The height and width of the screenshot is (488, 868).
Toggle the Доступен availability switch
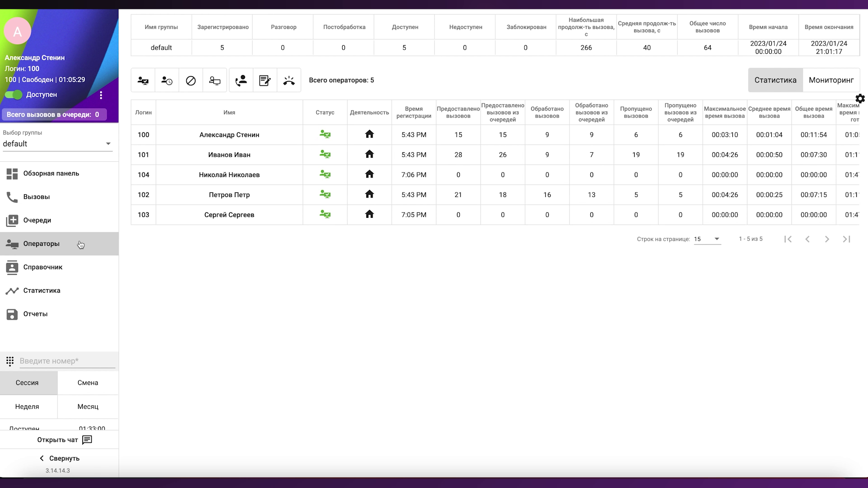(x=14, y=95)
